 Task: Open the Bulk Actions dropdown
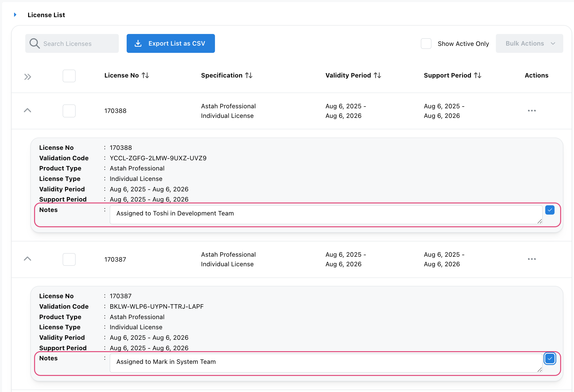tap(529, 44)
